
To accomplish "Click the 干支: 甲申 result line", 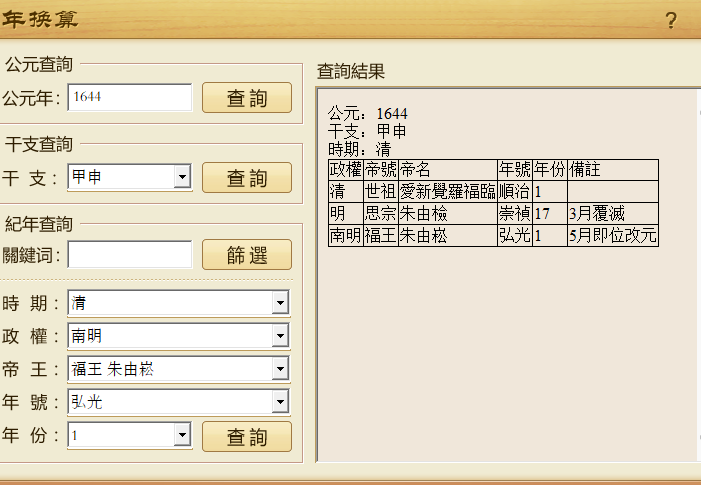I will (x=367, y=131).
